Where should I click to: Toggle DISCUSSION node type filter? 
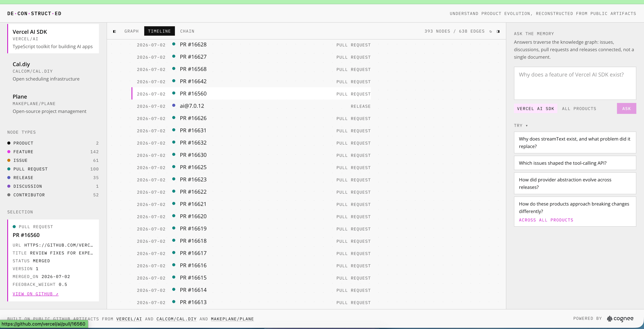click(x=53, y=186)
